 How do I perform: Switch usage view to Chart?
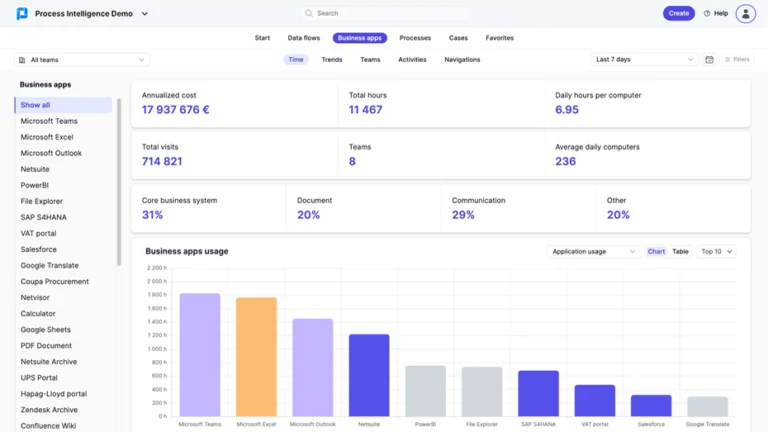click(656, 252)
